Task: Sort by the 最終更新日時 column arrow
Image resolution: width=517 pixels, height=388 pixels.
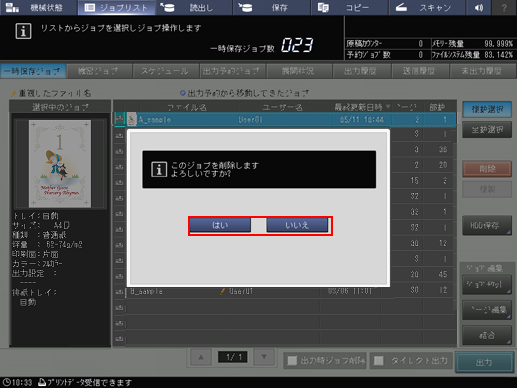Action: (x=388, y=107)
